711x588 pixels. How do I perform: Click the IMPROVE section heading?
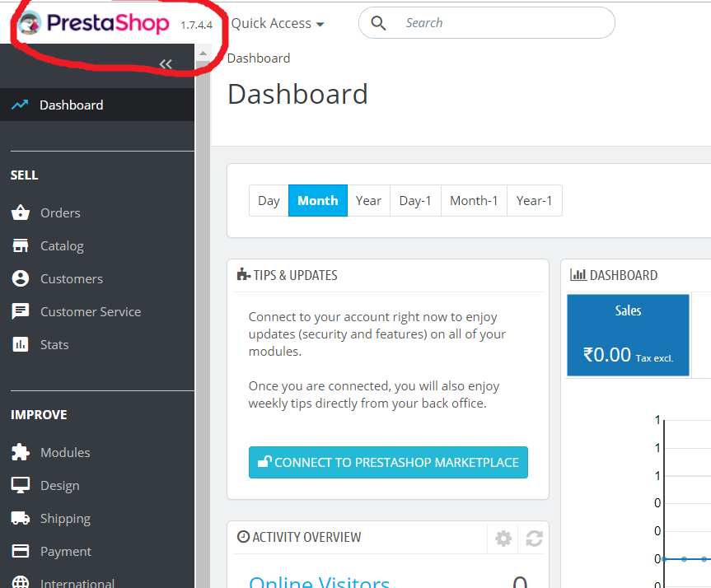[39, 415]
